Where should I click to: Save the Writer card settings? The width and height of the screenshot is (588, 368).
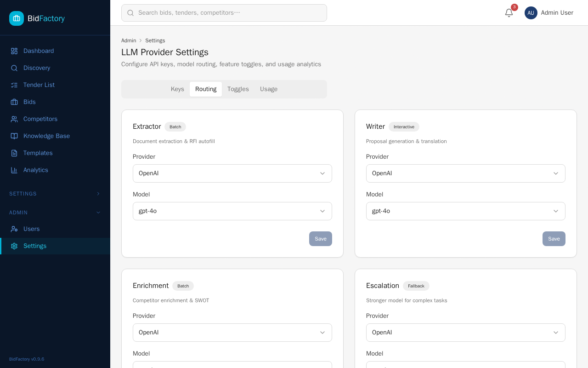click(x=554, y=239)
